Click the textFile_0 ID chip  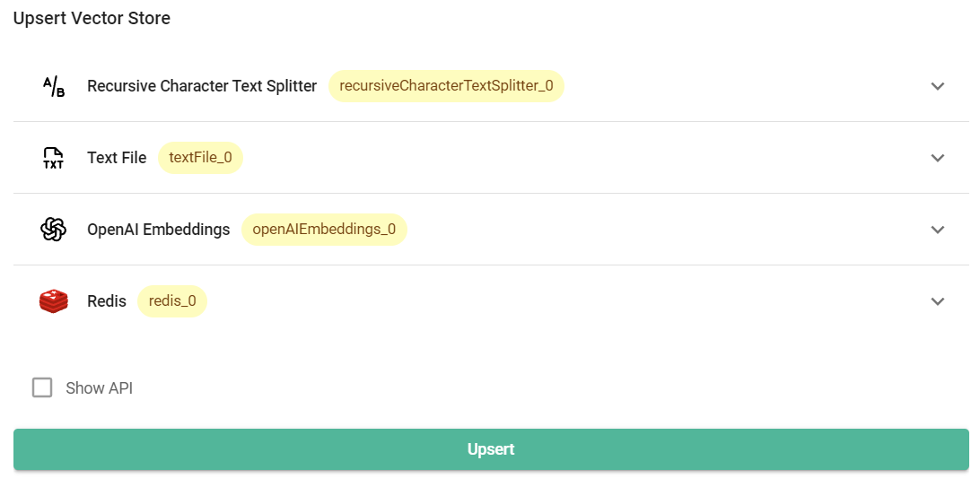[x=200, y=158]
